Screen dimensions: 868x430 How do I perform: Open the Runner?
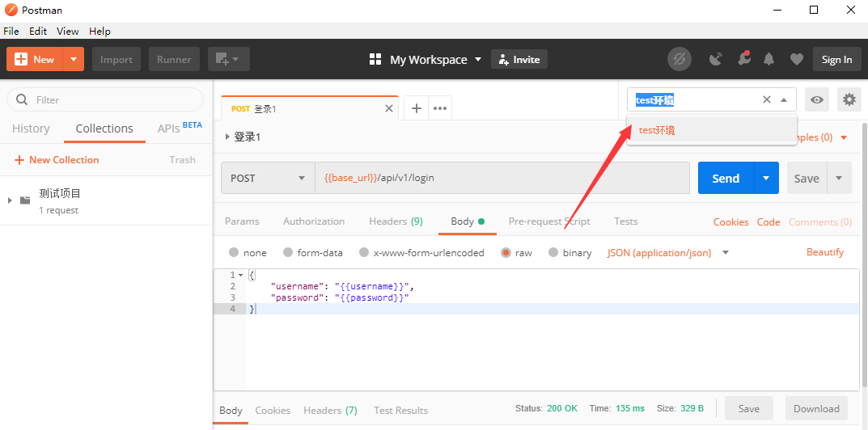click(174, 59)
